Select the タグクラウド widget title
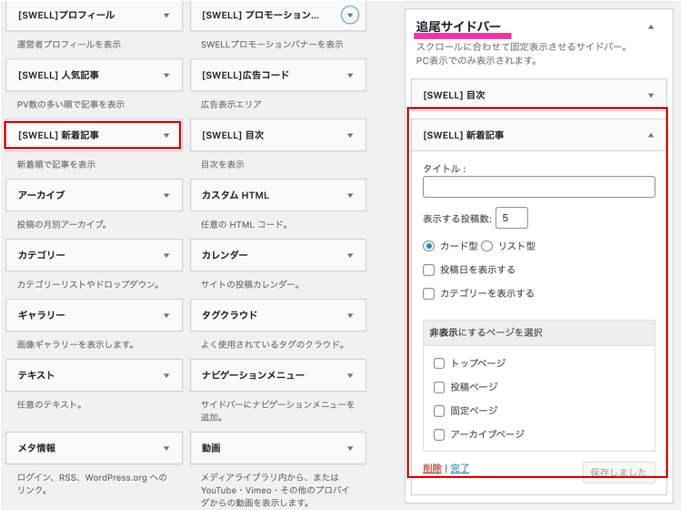682x510 pixels. 230,315
